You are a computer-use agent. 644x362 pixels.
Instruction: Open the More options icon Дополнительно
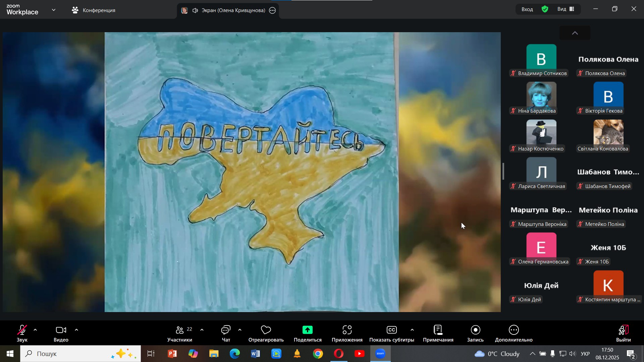(x=514, y=330)
